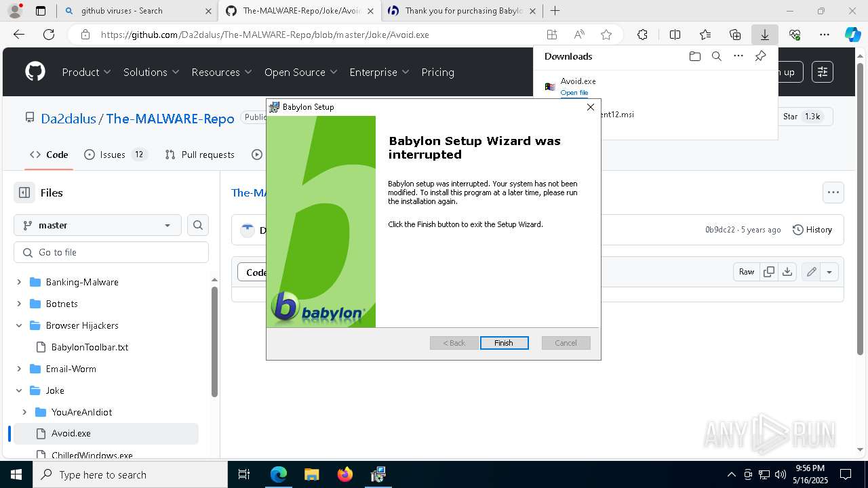
Task: Click the file search magnifier button
Action: coord(198,225)
